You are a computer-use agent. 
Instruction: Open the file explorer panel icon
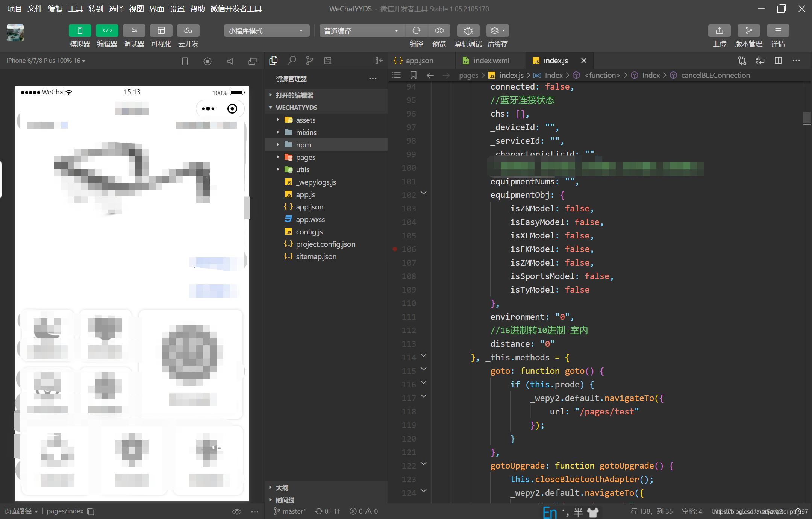click(274, 61)
